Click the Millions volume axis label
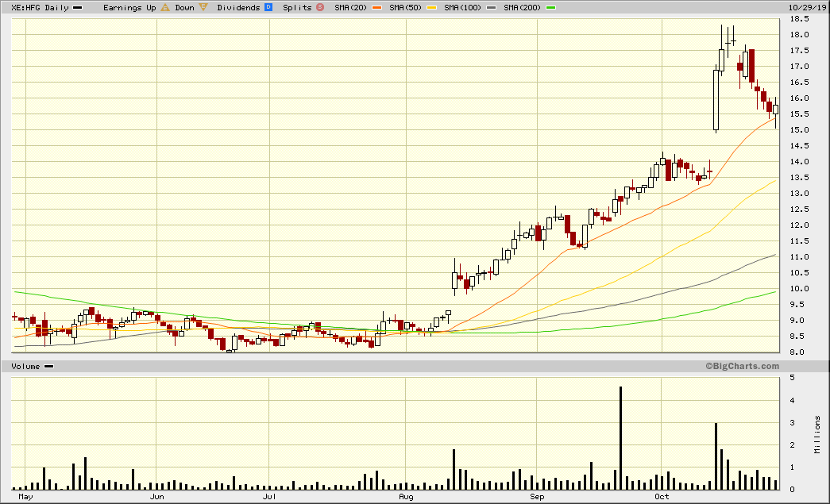The image size is (830, 504). click(818, 434)
